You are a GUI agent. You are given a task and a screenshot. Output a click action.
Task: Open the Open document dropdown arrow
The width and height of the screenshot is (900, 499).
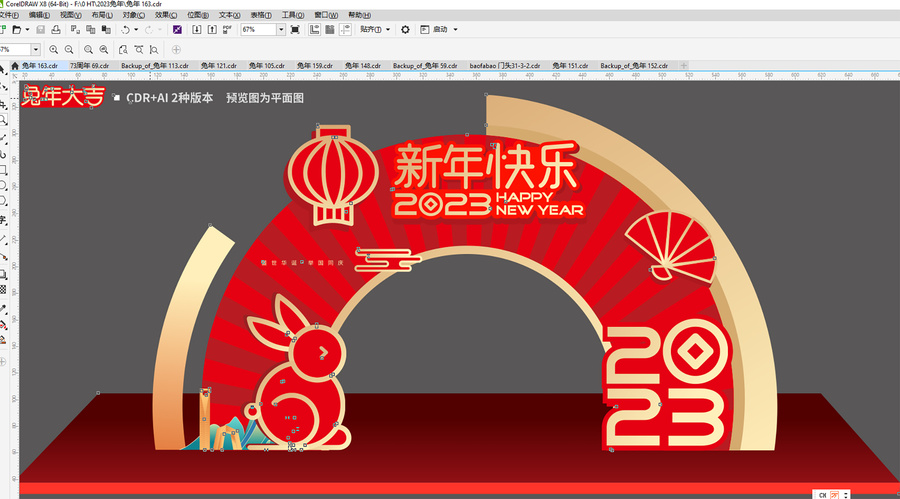27,29
